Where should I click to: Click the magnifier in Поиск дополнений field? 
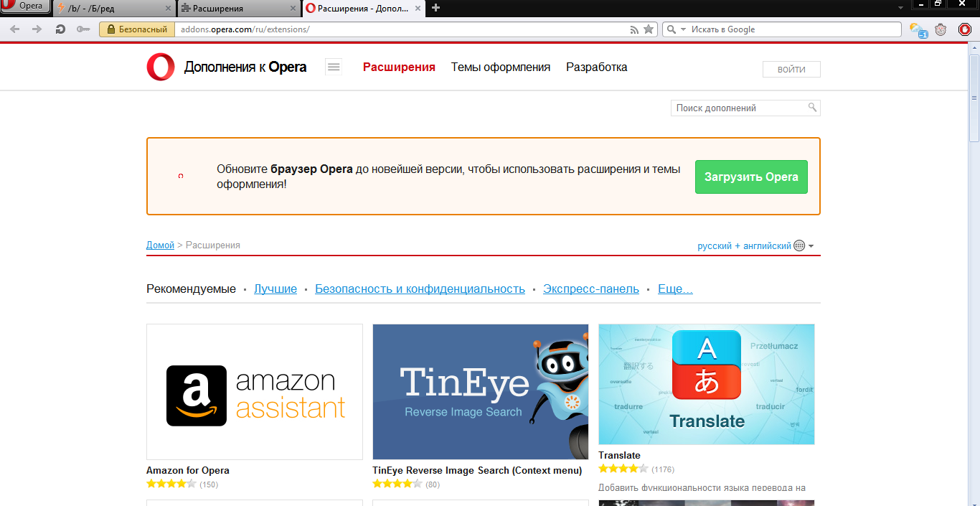pos(812,108)
